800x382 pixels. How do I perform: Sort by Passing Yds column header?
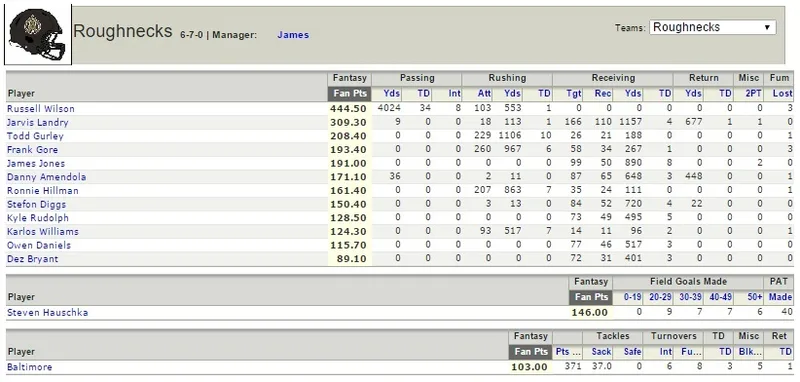[x=391, y=94]
